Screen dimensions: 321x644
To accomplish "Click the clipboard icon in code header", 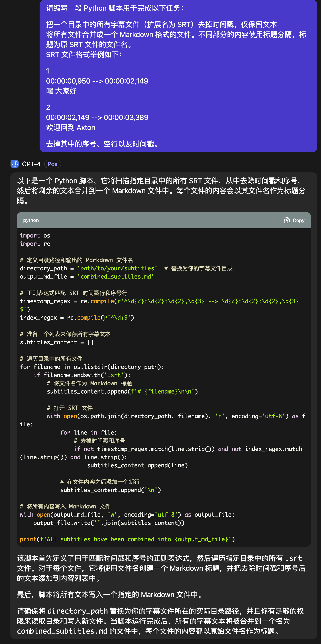I will [287, 220].
